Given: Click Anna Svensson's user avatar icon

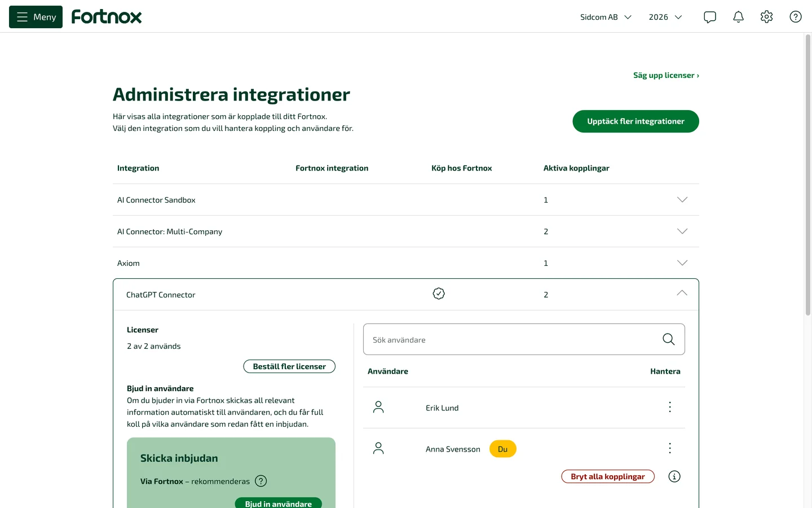Looking at the screenshot, I should 378,448.
